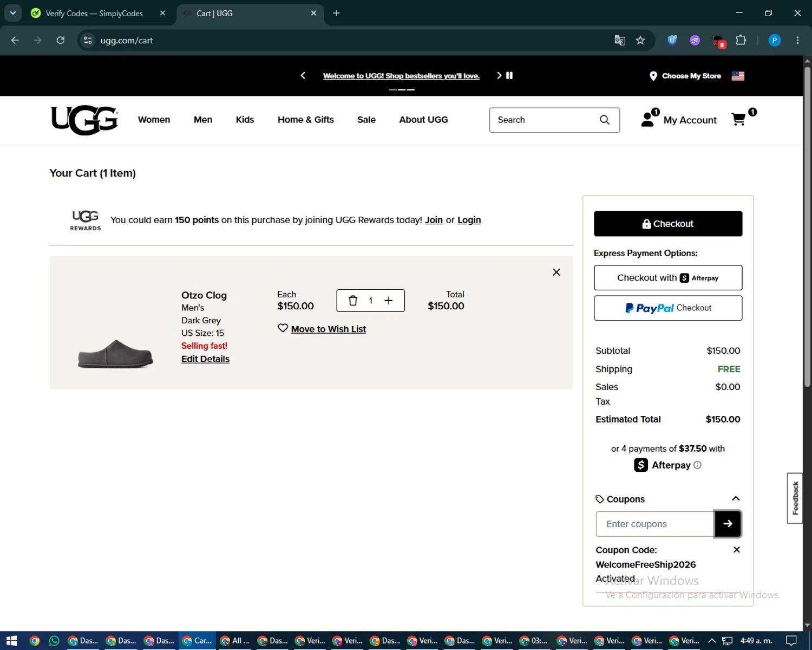
Task: Click the trash icon to remove Otzo Clog
Action: point(353,301)
